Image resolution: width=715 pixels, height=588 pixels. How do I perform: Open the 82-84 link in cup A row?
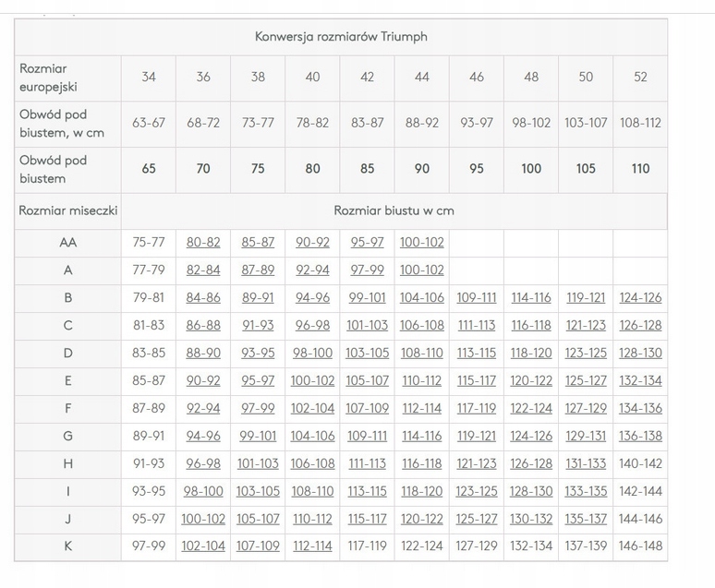(x=203, y=270)
